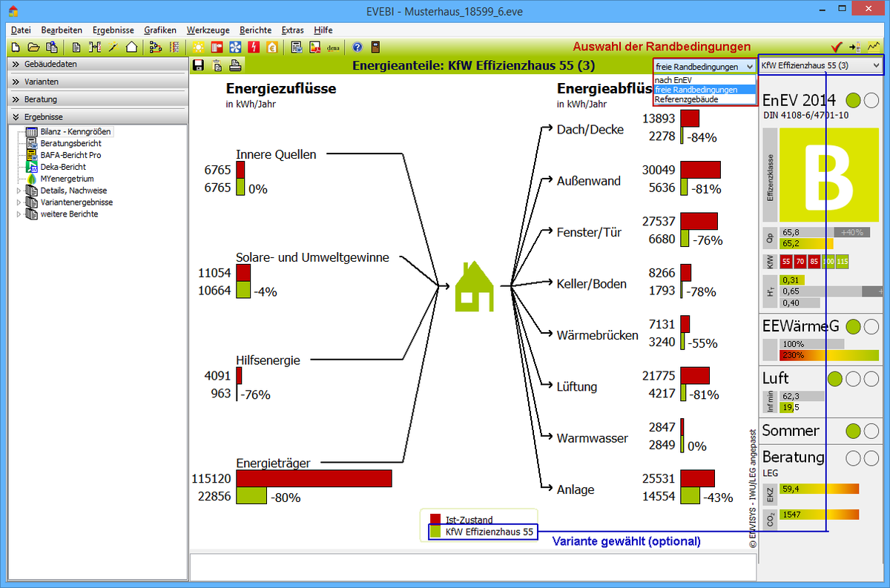Viewport: 890px width, 588px height.
Task: Open the freie Randbedingungen combo box
Action: point(705,67)
